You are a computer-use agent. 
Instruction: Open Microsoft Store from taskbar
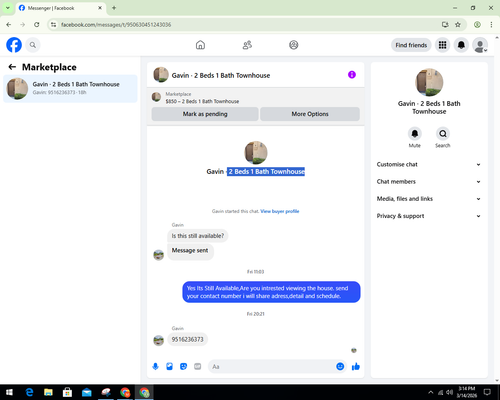click(67, 392)
